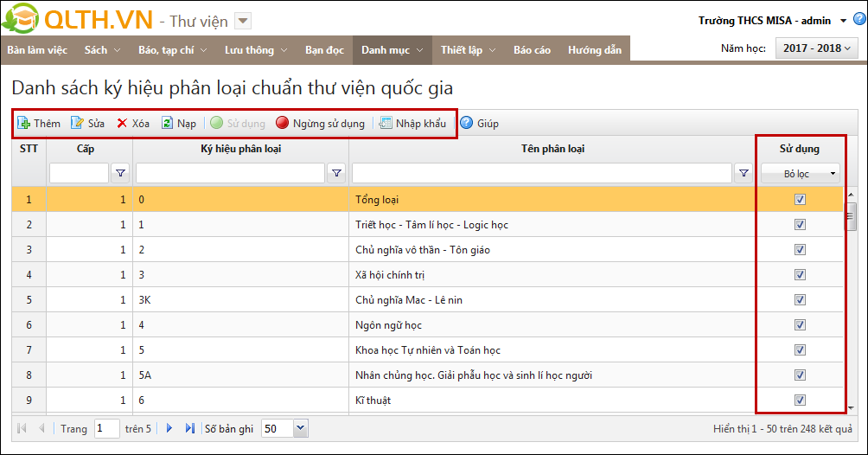Click the Tên phân loại filter input
The height and width of the screenshot is (455, 868).
(542, 173)
